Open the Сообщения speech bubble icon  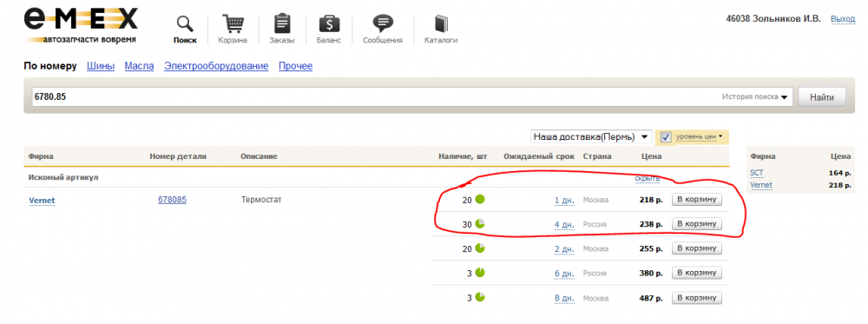(x=383, y=24)
